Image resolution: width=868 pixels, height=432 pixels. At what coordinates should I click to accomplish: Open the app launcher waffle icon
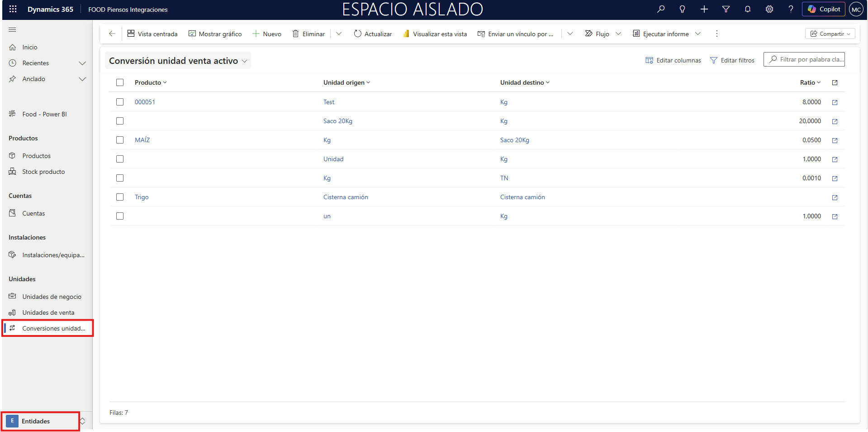coord(13,9)
